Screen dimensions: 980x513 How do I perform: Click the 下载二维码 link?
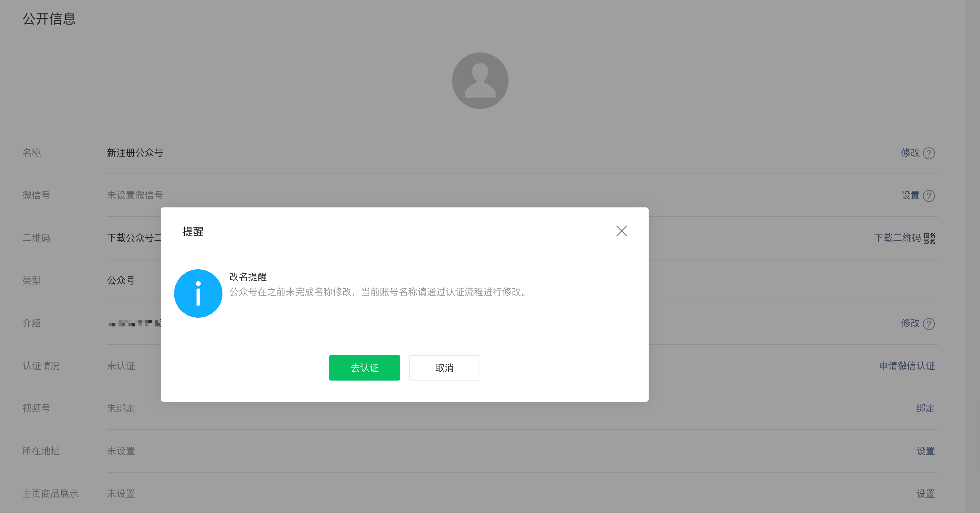coord(897,238)
